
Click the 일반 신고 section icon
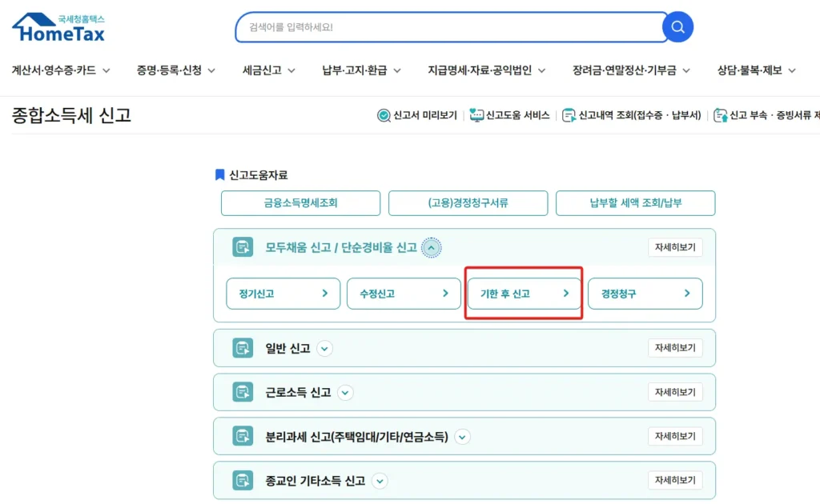tap(243, 348)
